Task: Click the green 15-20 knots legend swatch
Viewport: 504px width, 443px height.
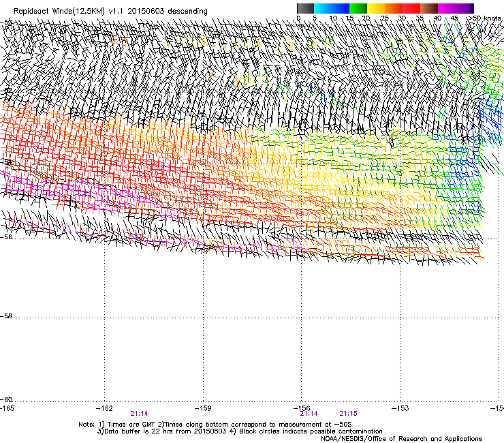Action: coord(358,8)
